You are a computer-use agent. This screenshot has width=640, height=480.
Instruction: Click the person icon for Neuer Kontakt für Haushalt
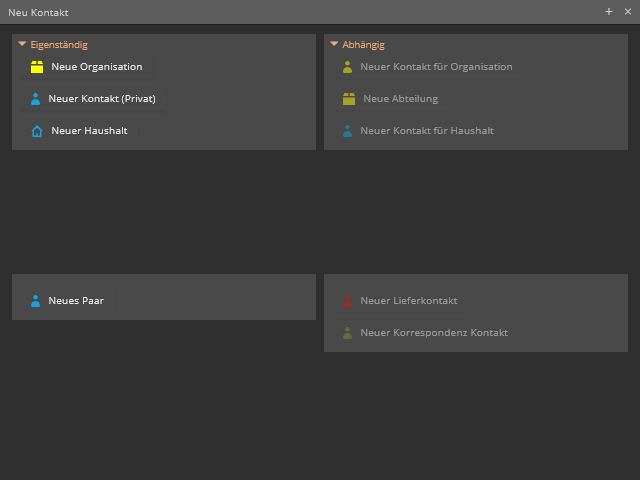(x=347, y=131)
